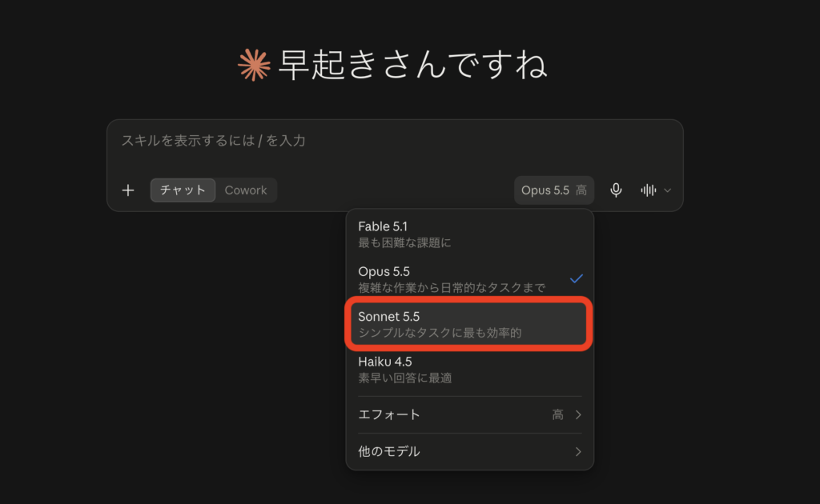Expand the エフォート submenu
This screenshot has height=504, width=820.
pyautogui.click(x=469, y=414)
